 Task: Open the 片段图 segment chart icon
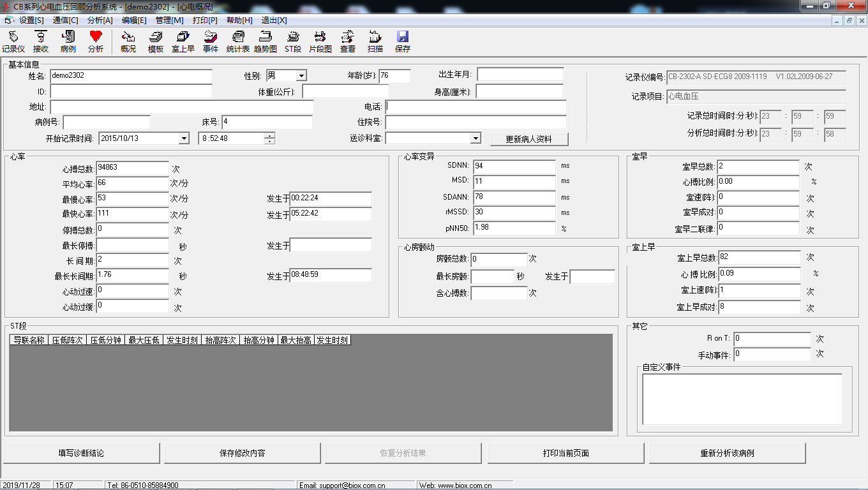[320, 41]
